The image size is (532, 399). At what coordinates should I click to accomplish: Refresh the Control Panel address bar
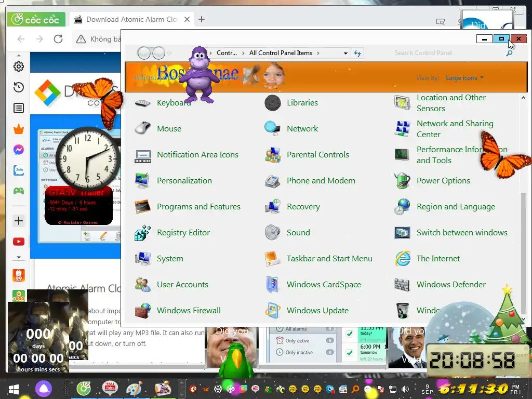357,54
